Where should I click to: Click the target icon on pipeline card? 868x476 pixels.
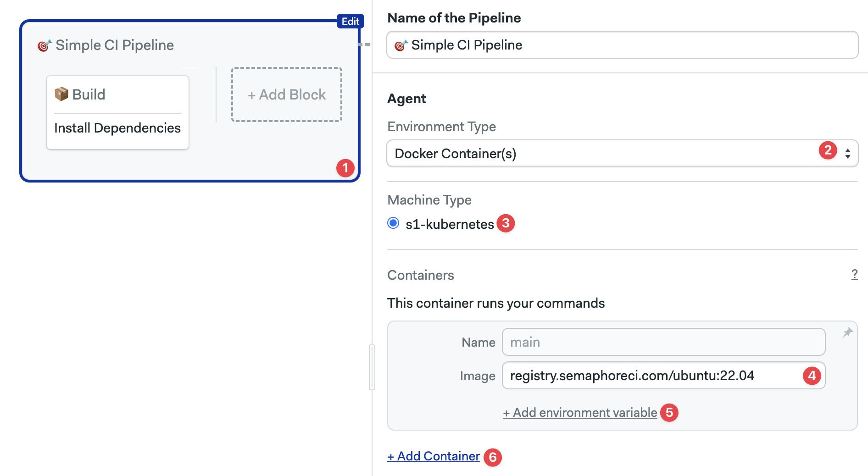click(x=45, y=45)
